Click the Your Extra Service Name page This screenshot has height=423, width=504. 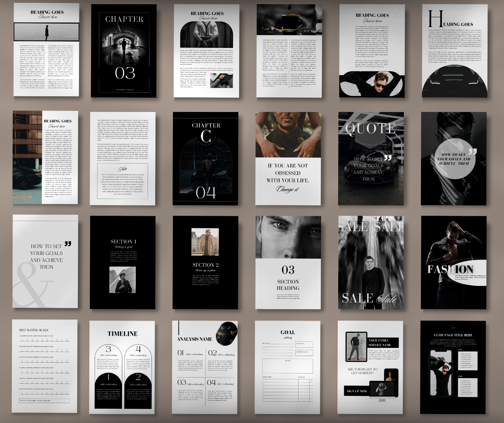point(370,367)
